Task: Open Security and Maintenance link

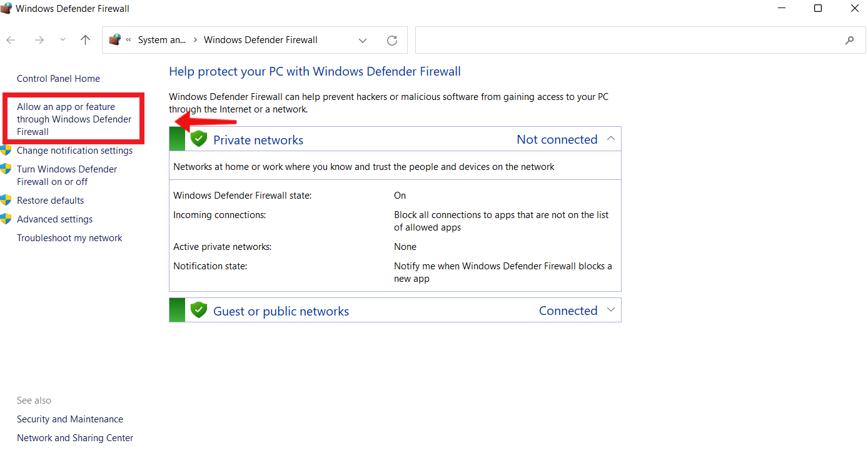Action: (x=70, y=419)
